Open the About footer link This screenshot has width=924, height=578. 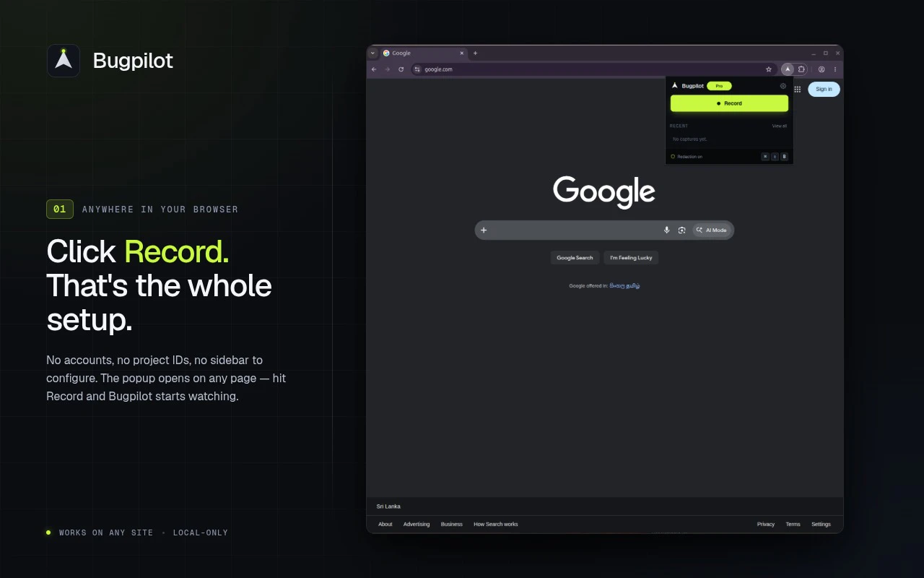385,524
